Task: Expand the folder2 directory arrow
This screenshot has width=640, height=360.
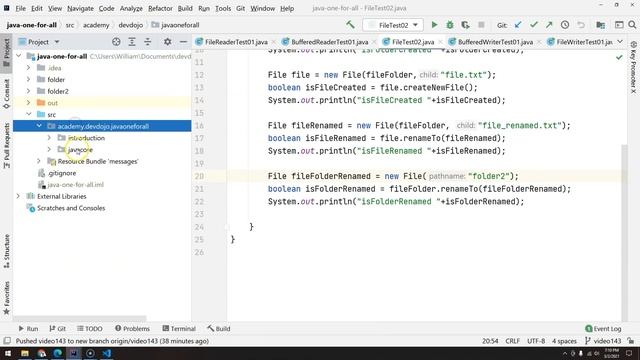Action: coord(29,91)
